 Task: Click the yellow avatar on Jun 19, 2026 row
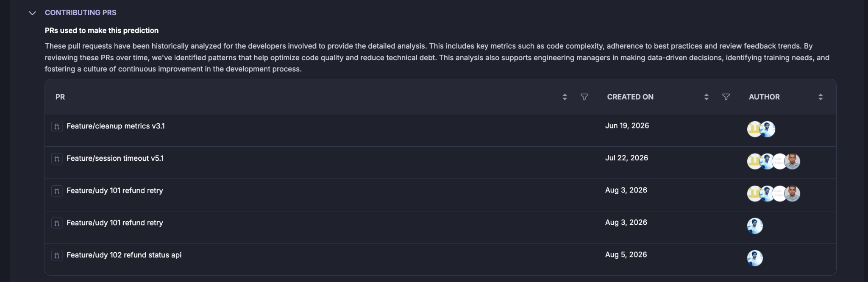click(x=753, y=129)
